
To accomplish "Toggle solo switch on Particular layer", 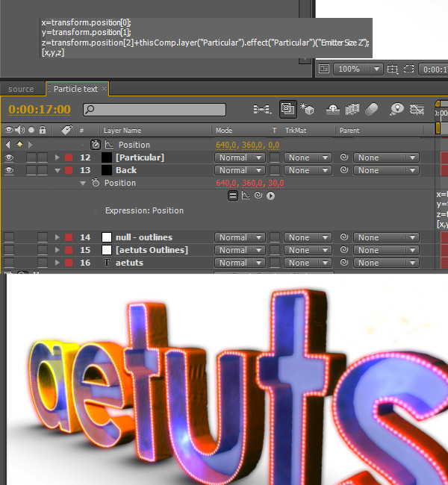I will point(31,157).
